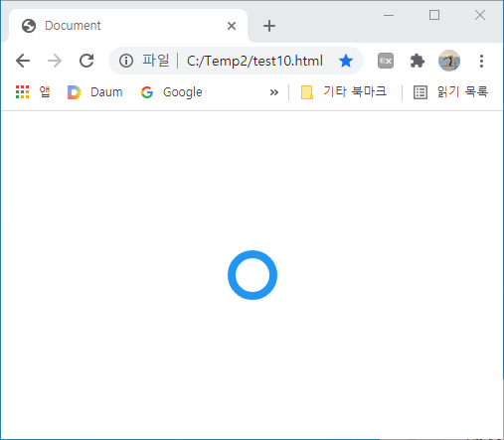Click the forward navigation arrow

click(x=55, y=61)
